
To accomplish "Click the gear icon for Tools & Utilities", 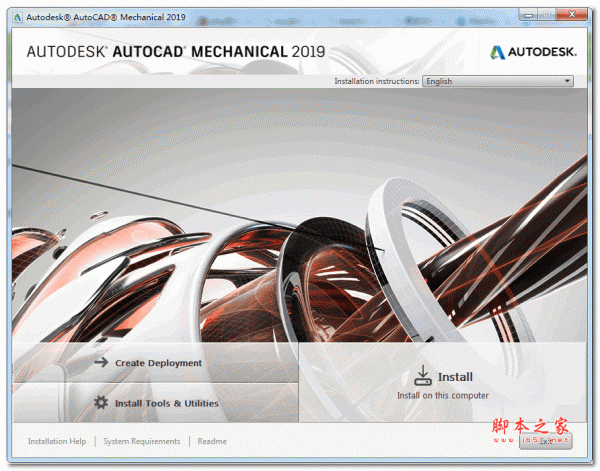I will coord(101,402).
